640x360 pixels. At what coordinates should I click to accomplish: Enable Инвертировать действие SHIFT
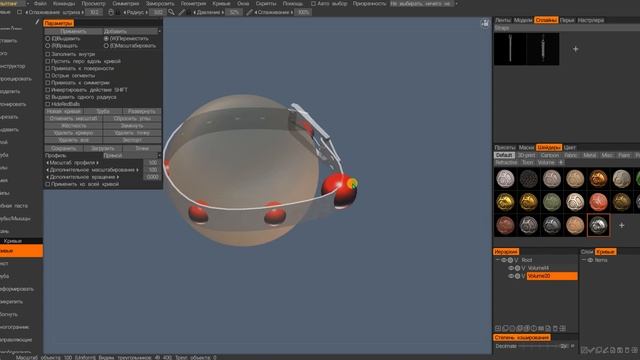pos(48,90)
